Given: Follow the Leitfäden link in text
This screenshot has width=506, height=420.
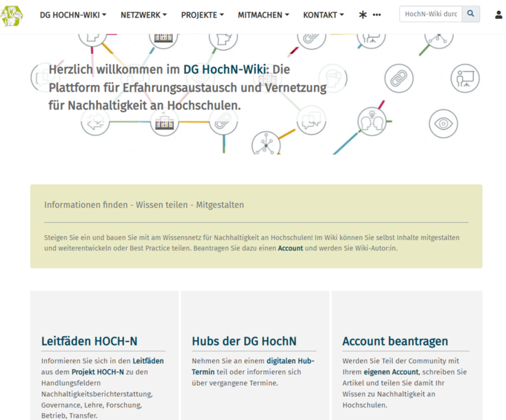Looking at the screenshot, I should coord(148,361).
